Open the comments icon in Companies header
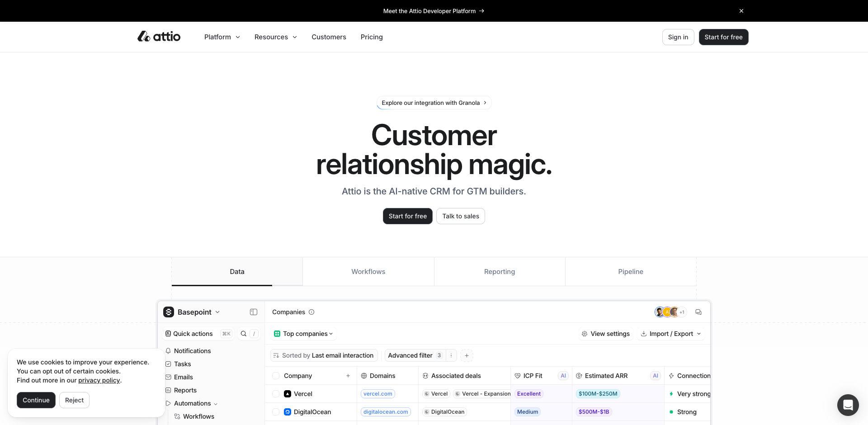The image size is (868, 425). coord(698,312)
